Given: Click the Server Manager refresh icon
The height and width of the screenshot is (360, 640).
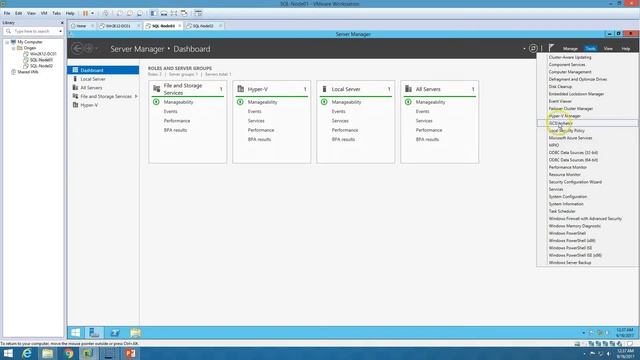Looking at the screenshot, I should click(x=533, y=49).
